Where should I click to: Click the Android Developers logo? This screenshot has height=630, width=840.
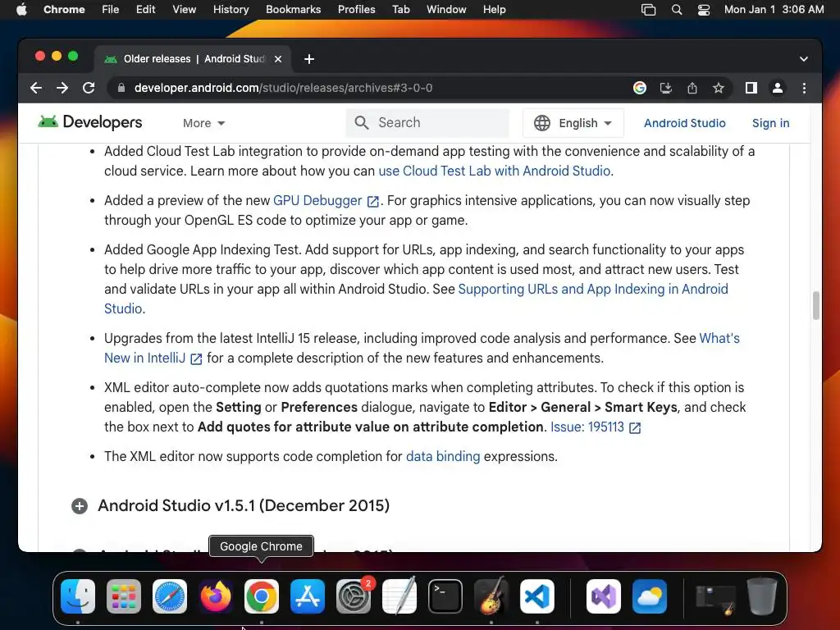[x=90, y=122]
